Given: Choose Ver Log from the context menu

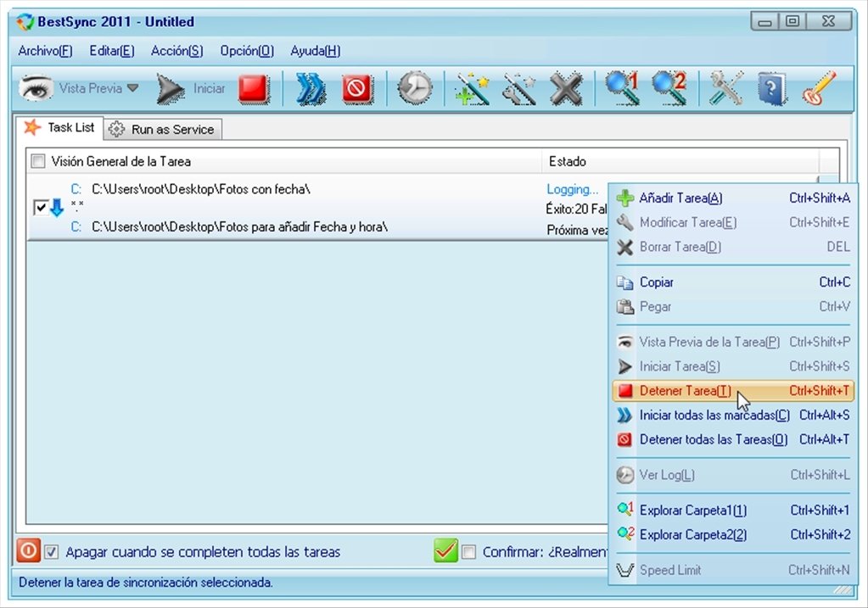Looking at the screenshot, I should (x=733, y=475).
